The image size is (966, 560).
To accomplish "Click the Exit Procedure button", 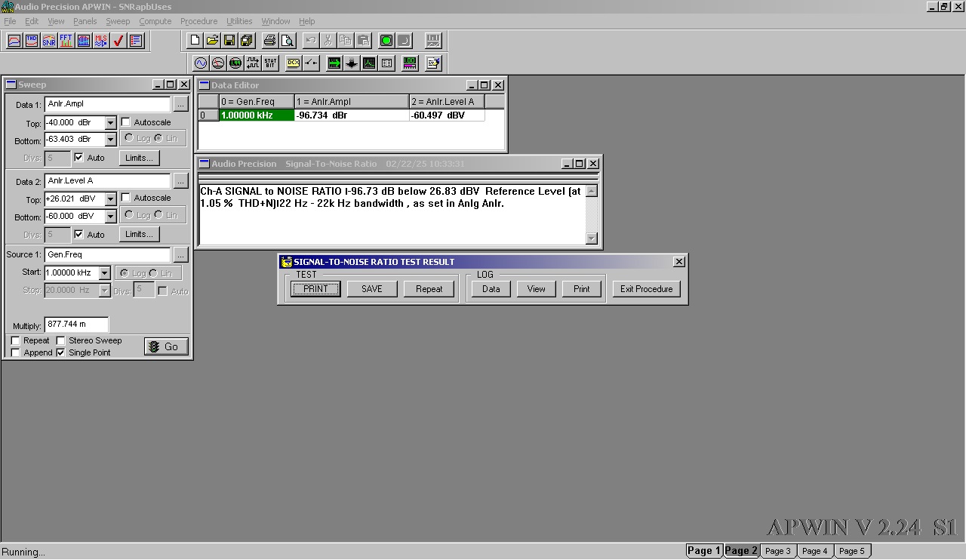I will [646, 289].
